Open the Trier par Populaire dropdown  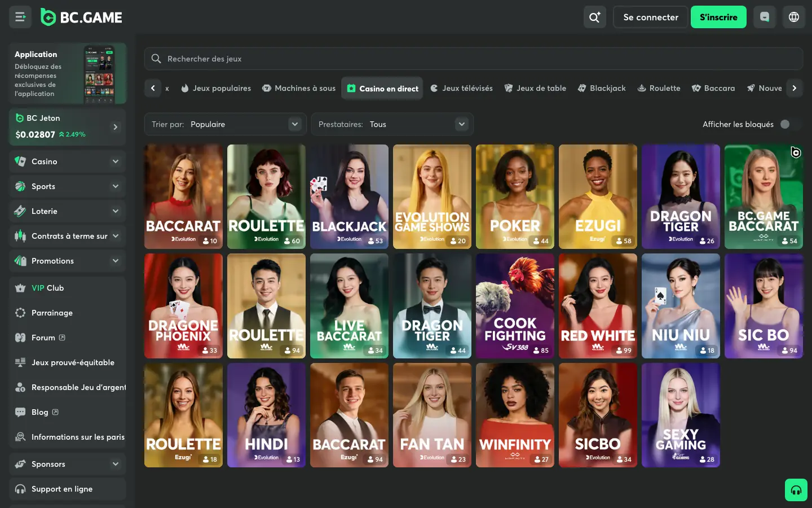[226, 124]
